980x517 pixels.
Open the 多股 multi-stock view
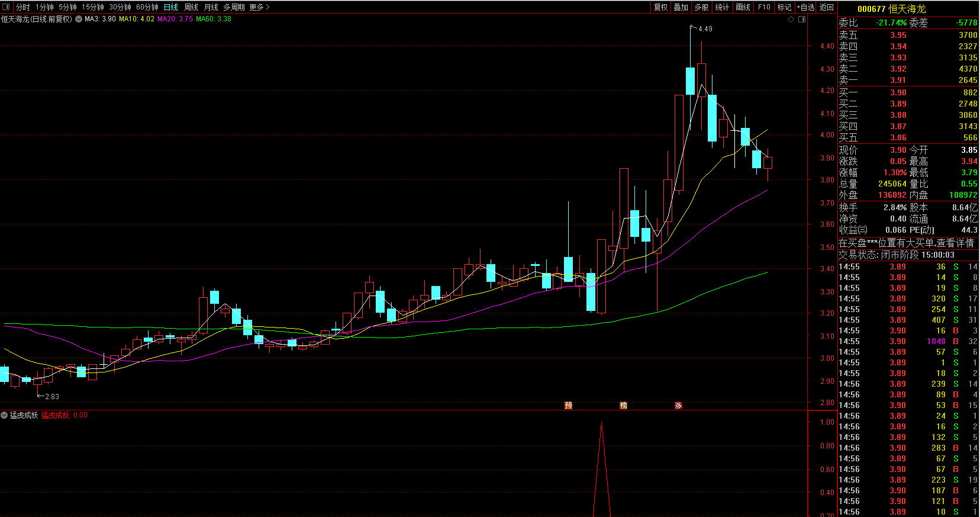coord(701,7)
